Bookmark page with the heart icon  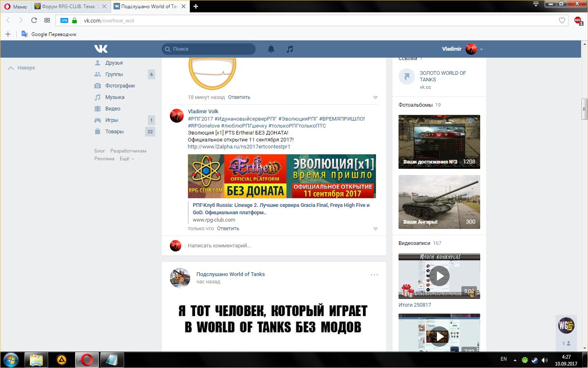pyautogui.click(x=562, y=20)
